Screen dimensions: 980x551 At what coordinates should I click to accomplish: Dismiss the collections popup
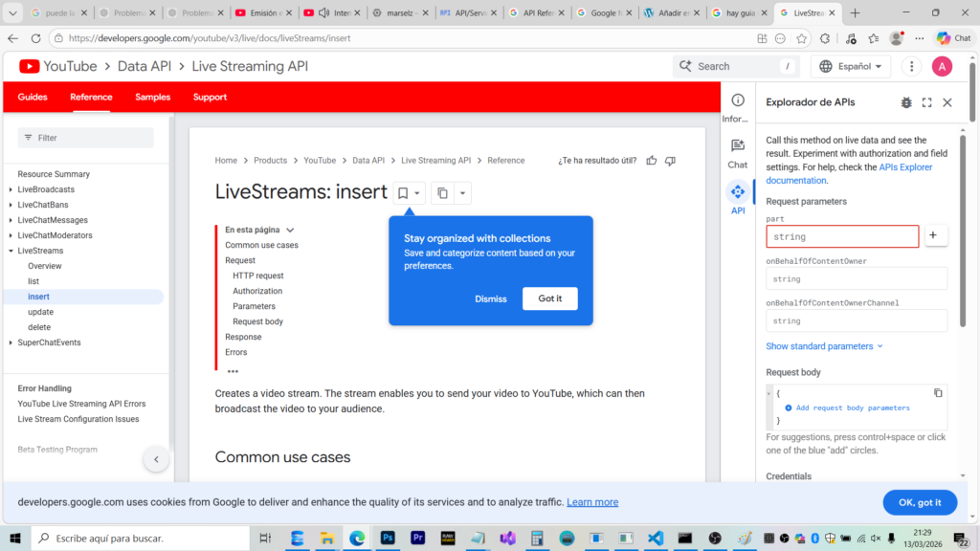pyautogui.click(x=491, y=298)
